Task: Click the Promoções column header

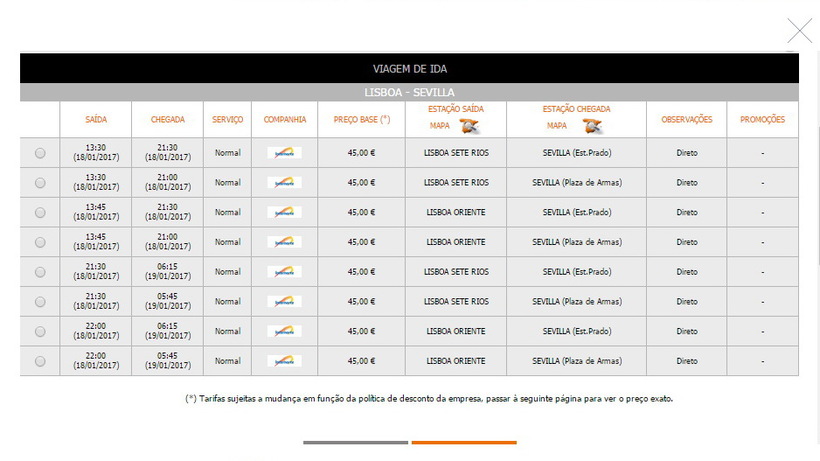Action: (762, 120)
